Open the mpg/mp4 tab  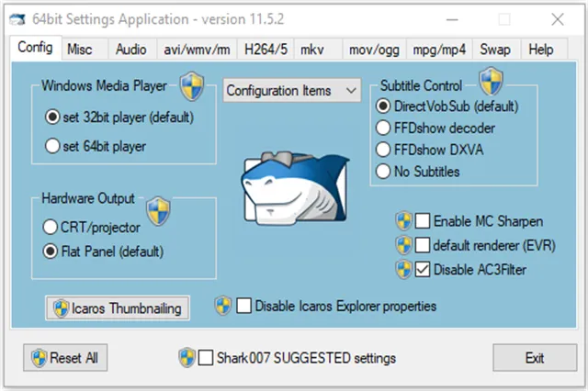click(439, 50)
